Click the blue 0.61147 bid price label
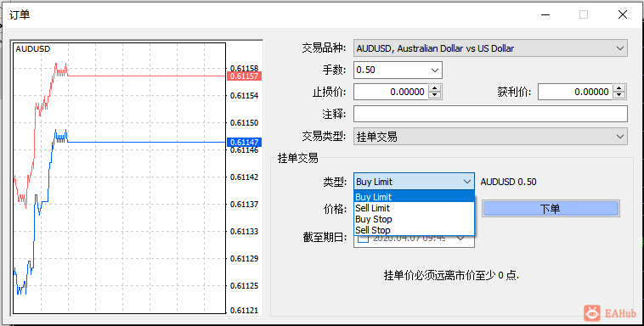 (x=244, y=143)
